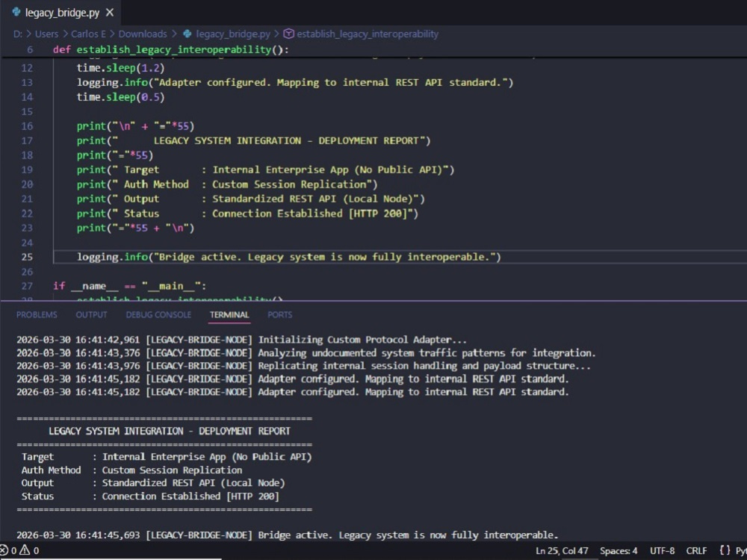Change indentation via Spaces: 4
747x560 pixels.
click(x=619, y=551)
